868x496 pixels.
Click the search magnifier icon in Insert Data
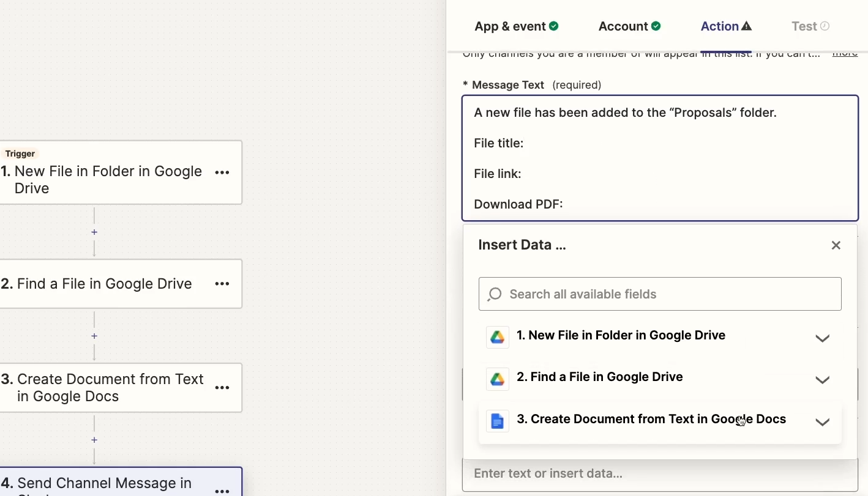(x=495, y=294)
